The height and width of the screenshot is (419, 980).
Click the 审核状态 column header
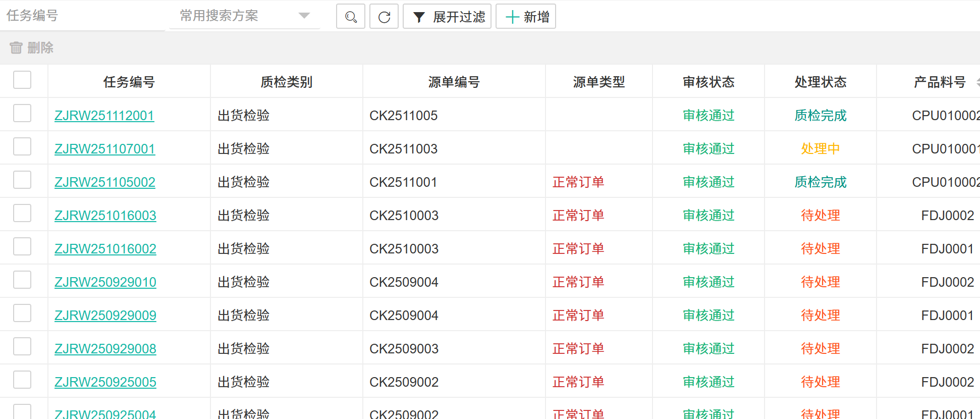pyautogui.click(x=708, y=82)
